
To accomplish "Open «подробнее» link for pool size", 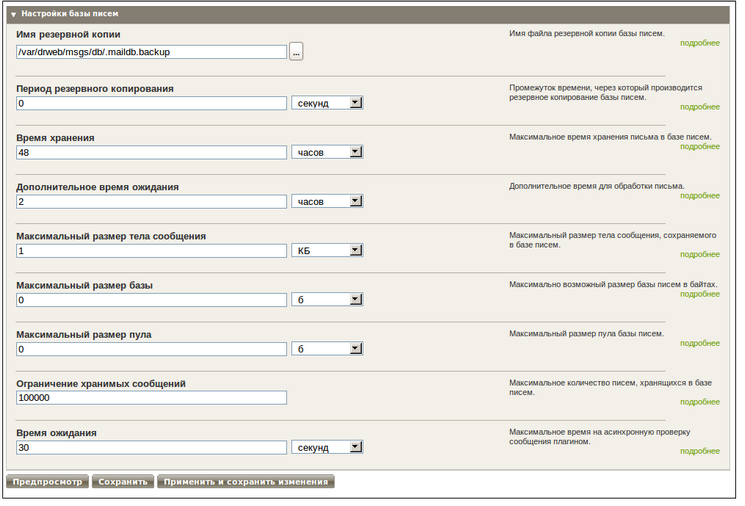I will (x=700, y=343).
